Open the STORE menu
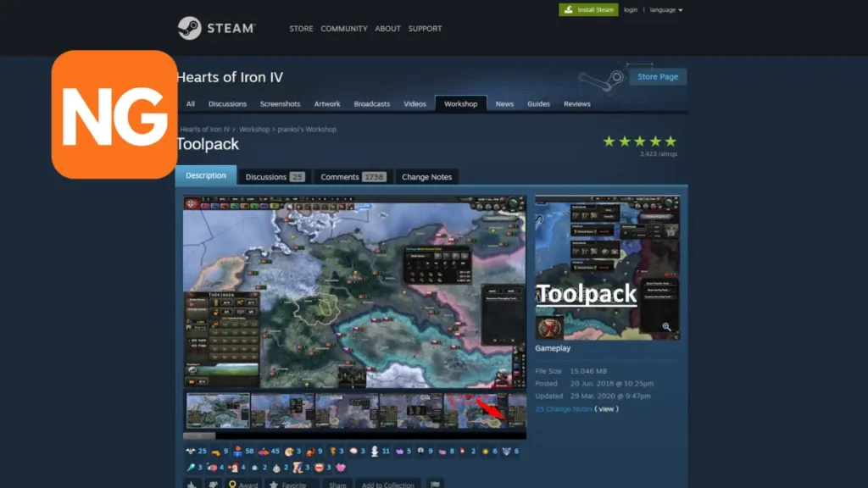 coord(301,29)
